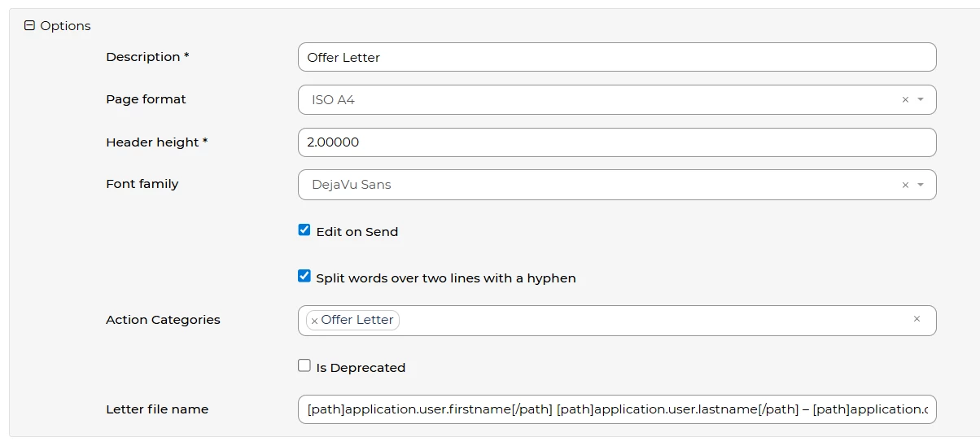Click the Options section heading
The height and width of the screenshot is (446, 980).
65,26
